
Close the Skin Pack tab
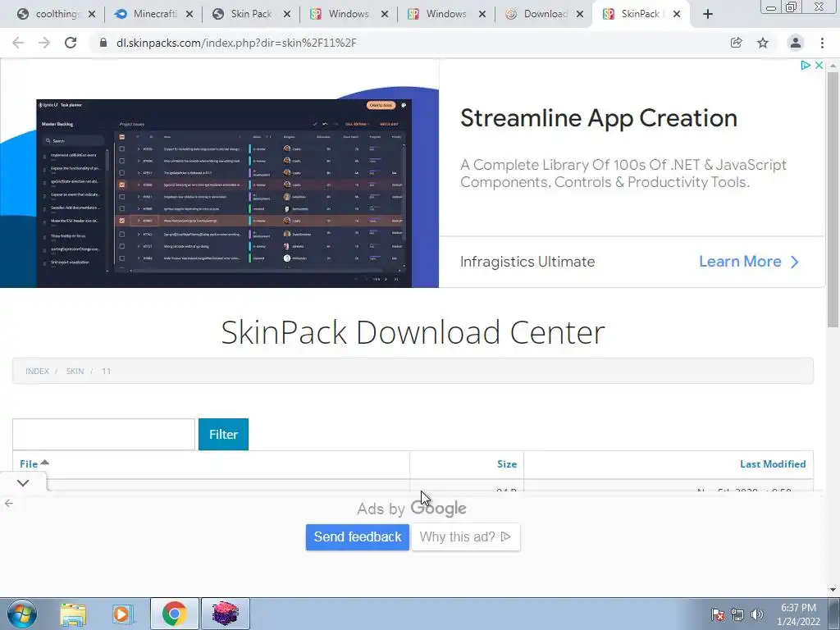point(286,15)
